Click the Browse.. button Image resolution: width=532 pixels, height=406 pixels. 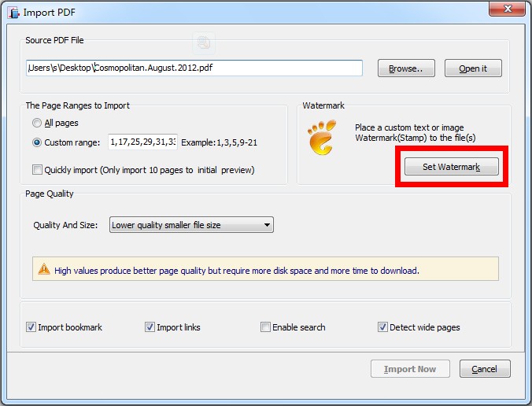(406, 68)
